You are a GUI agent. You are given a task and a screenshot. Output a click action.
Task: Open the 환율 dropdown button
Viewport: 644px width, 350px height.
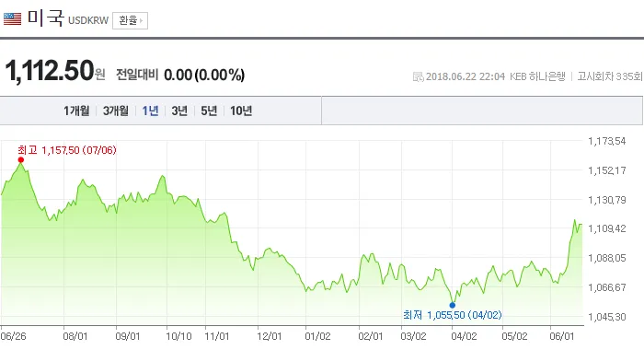131,20
